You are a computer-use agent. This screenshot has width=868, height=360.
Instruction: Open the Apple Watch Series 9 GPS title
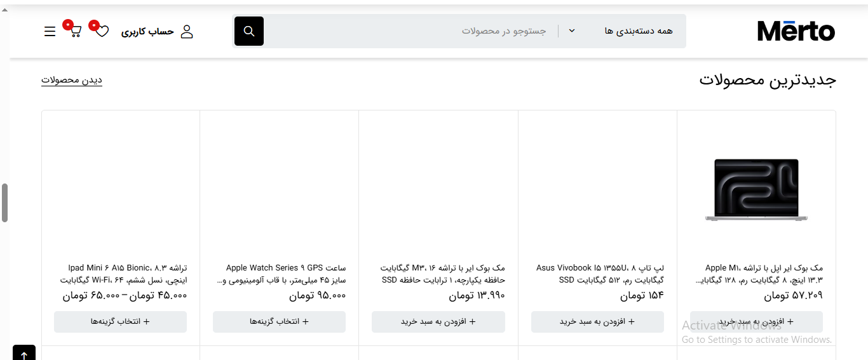pos(281,274)
